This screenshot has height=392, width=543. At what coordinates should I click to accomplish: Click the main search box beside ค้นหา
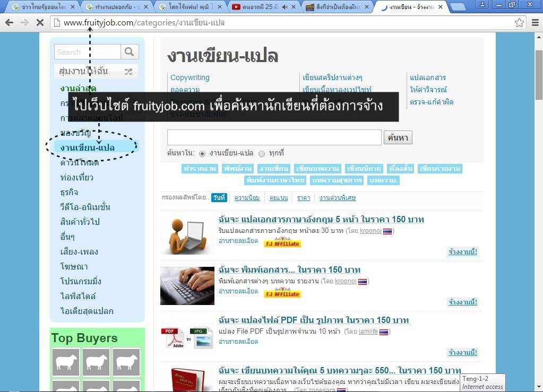pos(274,138)
